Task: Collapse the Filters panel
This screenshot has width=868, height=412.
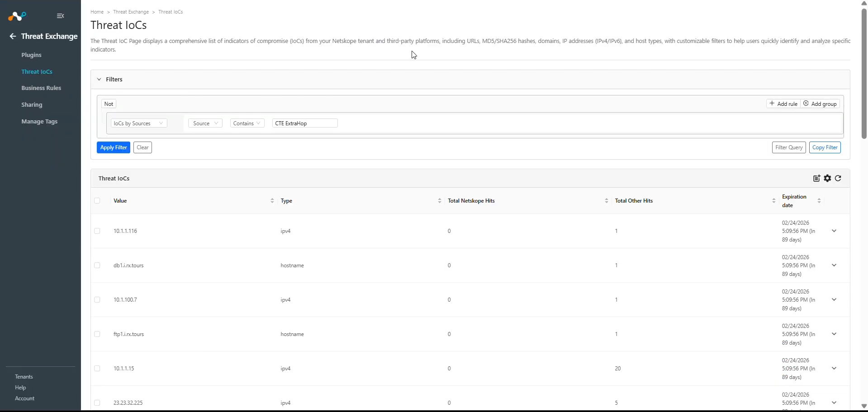Action: pos(99,79)
